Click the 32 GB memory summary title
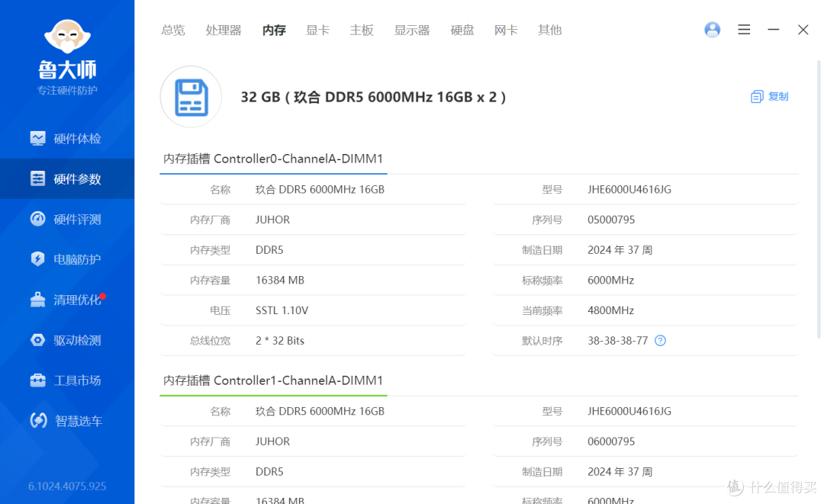 [x=373, y=97]
